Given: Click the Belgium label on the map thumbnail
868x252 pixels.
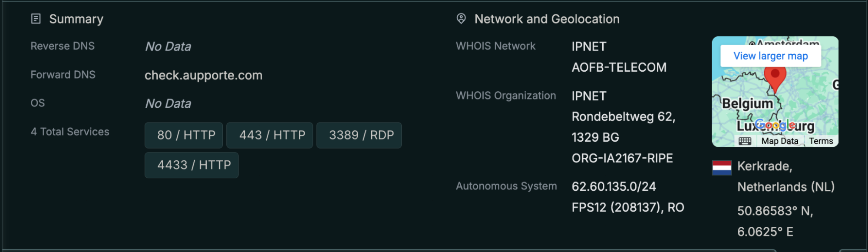Looking at the screenshot, I should (x=747, y=103).
